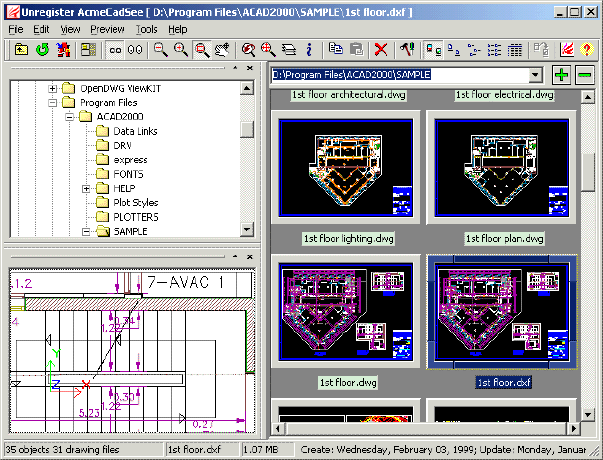This screenshot has width=603, height=460.
Task: Click the green minus button
Action: (x=585, y=74)
